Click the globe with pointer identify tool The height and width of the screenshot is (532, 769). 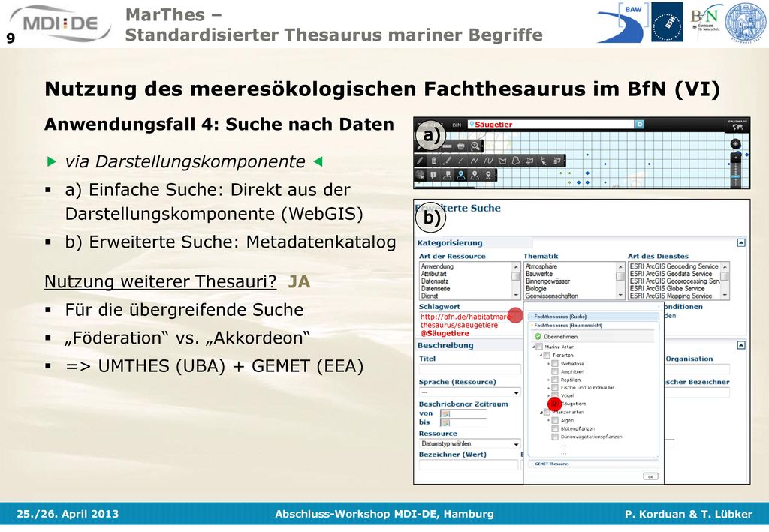421,175
